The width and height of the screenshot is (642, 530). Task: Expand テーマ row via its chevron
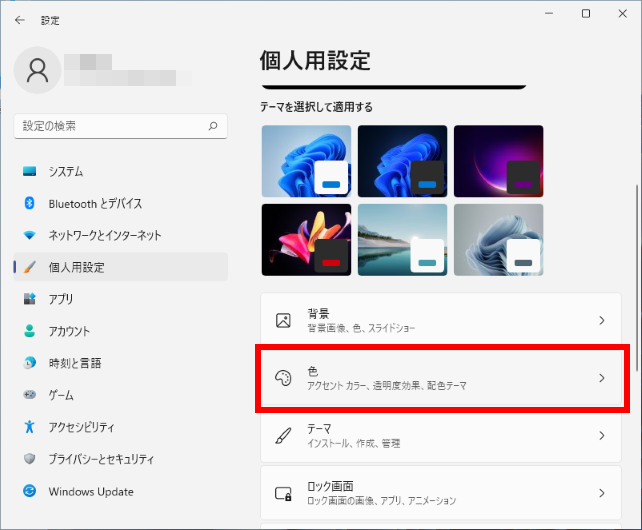(601, 435)
